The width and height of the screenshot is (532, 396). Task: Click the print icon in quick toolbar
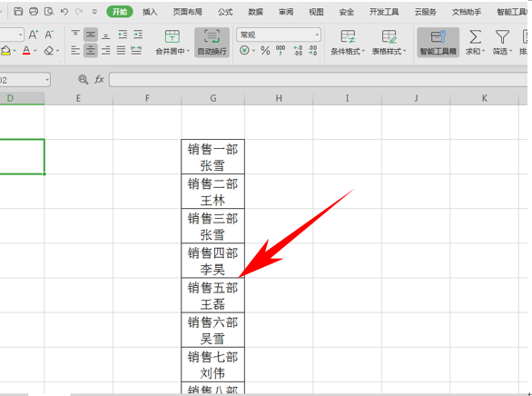(34, 12)
